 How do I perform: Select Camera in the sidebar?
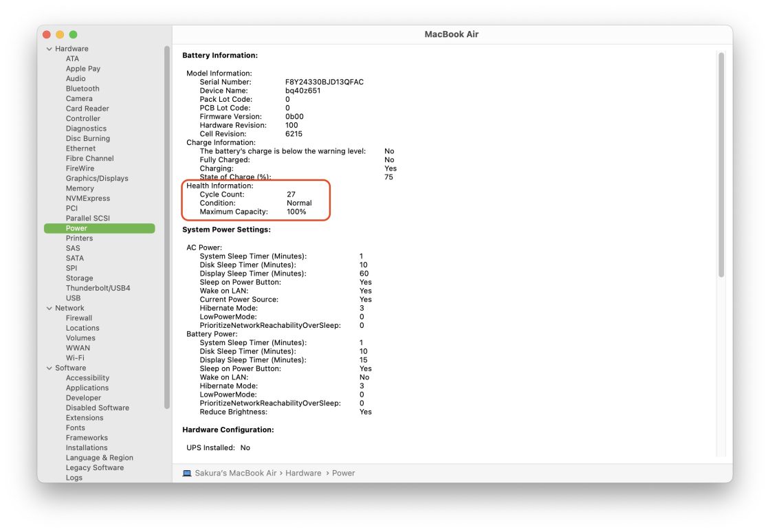click(x=79, y=98)
